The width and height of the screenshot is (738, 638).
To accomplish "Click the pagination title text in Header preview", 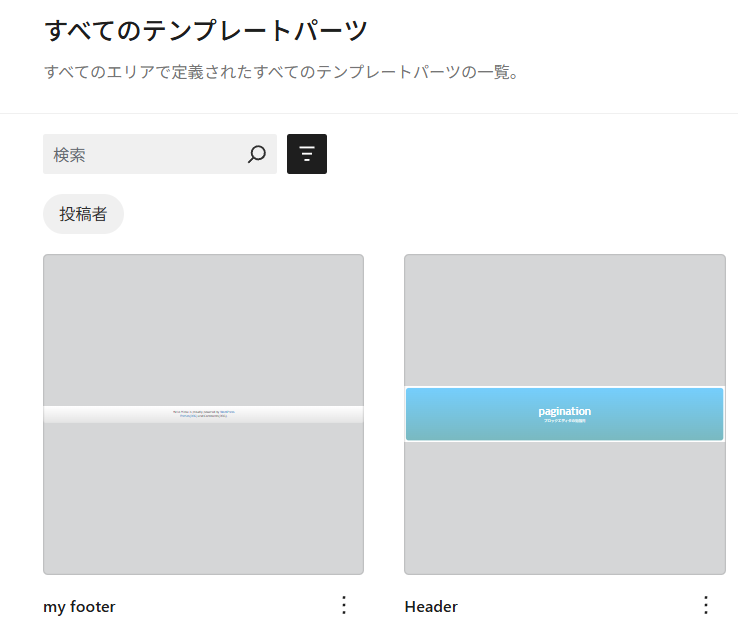I will pos(564,410).
